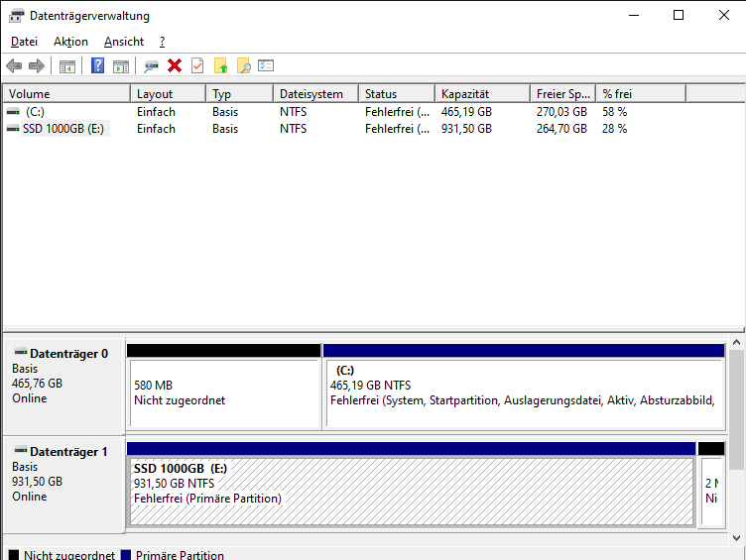Click the 28 % free cell

(615, 129)
